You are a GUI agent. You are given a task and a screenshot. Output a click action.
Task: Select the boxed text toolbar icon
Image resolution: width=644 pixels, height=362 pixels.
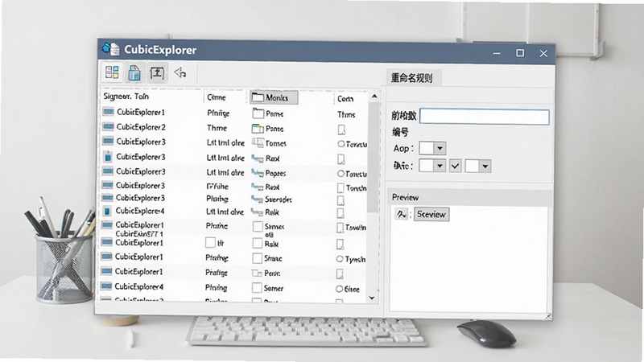pyautogui.click(x=157, y=73)
